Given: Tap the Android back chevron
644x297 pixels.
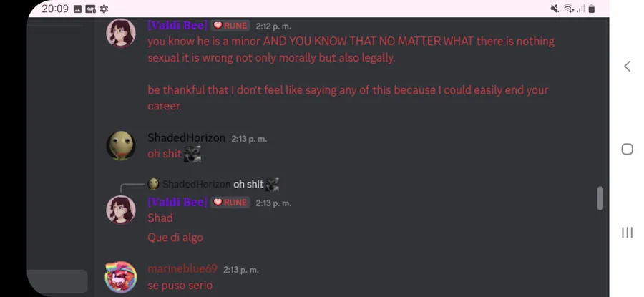Looking at the screenshot, I should point(627,66).
